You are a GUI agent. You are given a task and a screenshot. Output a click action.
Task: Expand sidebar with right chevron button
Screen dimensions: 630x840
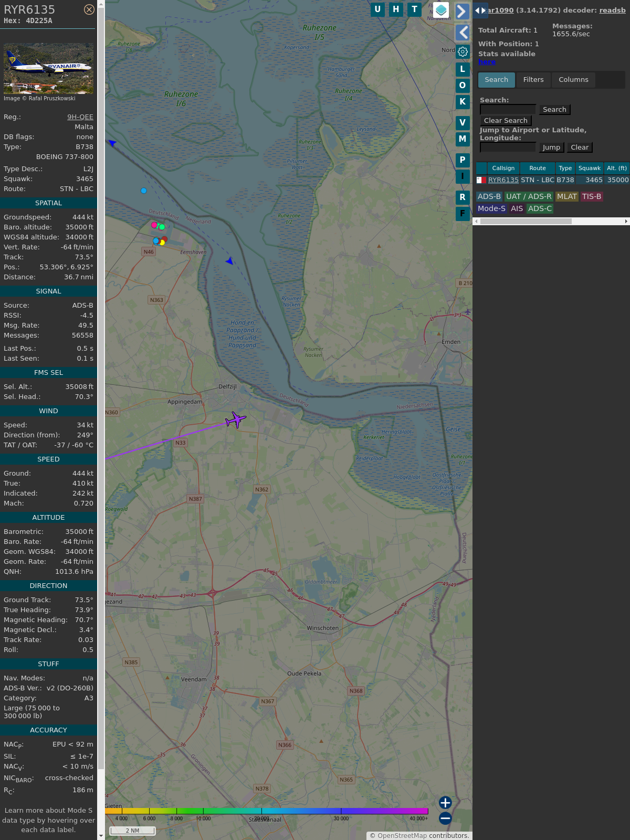[x=462, y=11]
